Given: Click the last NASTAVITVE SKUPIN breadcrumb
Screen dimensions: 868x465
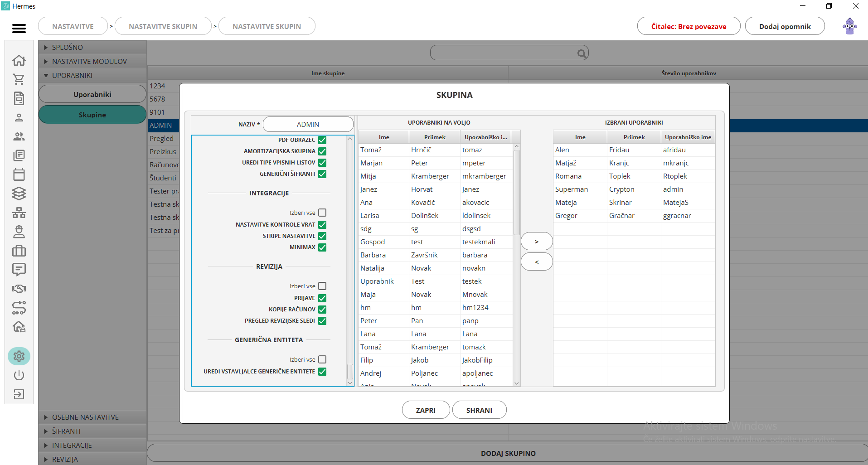Looking at the screenshot, I should (267, 26).
